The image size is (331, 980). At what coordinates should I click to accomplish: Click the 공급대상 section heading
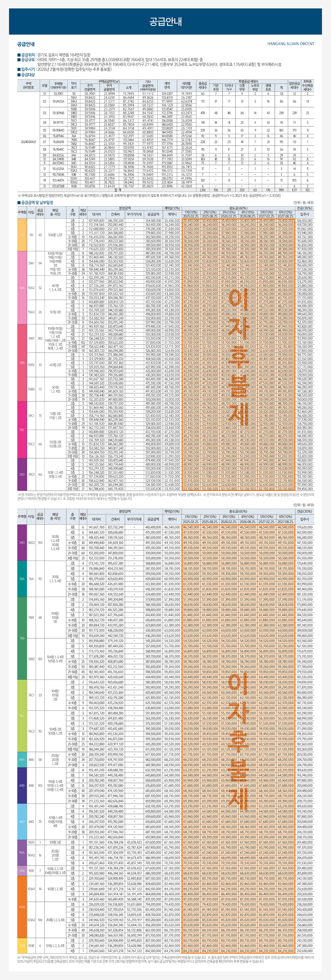tap(26, 75)
